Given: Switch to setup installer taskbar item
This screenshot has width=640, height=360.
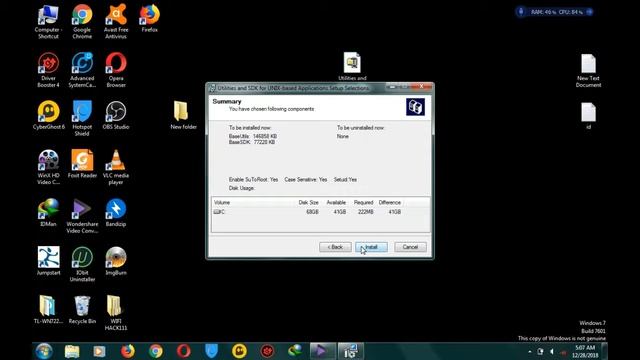Looking at the screenshot, I should point(350,351).
